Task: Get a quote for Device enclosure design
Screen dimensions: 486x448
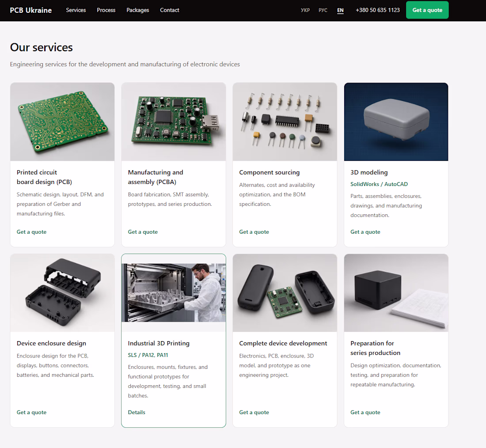Action: click(x=32, y=412)
